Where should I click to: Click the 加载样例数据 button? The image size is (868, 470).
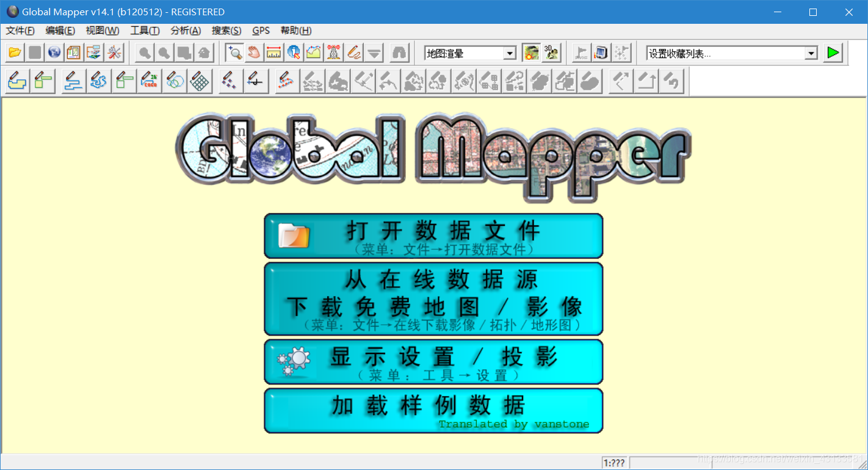tap(433, 411)
